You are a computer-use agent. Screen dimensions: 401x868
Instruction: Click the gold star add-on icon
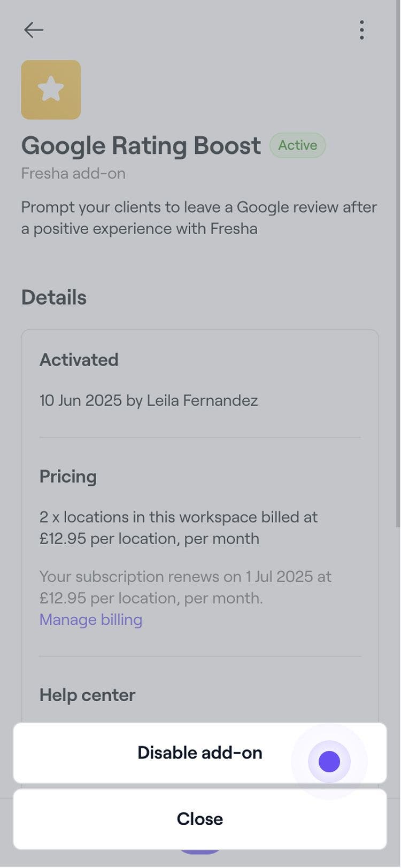pos(51,90)
